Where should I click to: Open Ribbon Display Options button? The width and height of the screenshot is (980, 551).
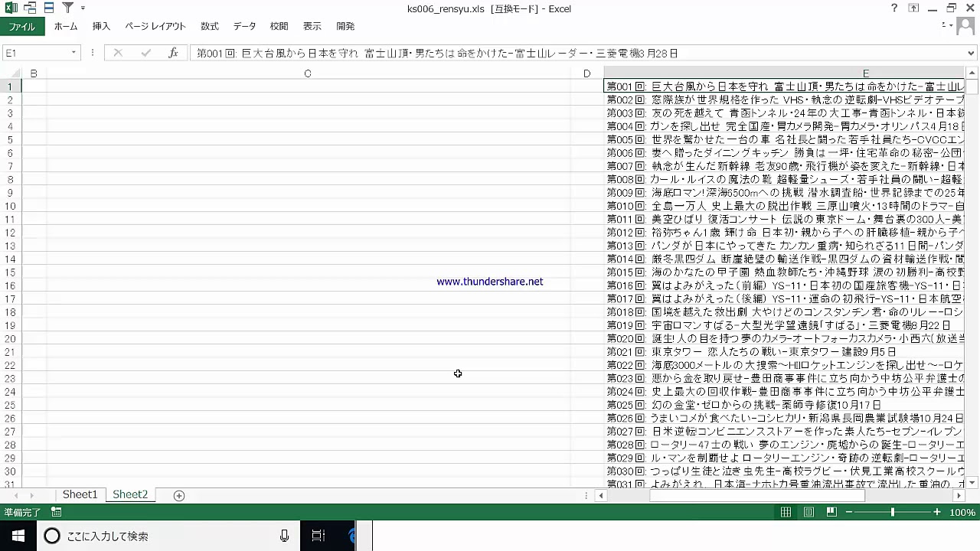(x=913, y=8)
